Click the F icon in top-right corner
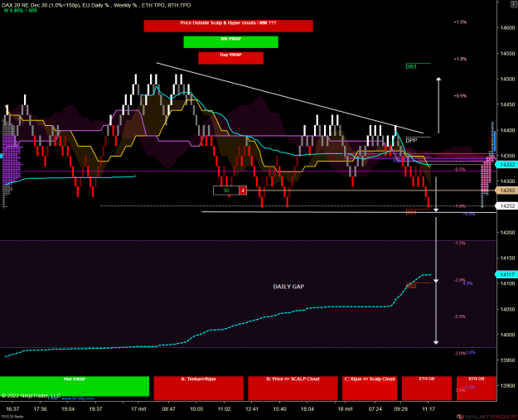Image resolution: width=518 pixels, height=420 pixels. point(515,3)
